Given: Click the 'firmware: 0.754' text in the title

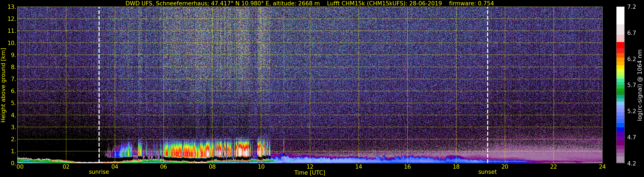Looking at the screenshot, I should click(471, 3).
